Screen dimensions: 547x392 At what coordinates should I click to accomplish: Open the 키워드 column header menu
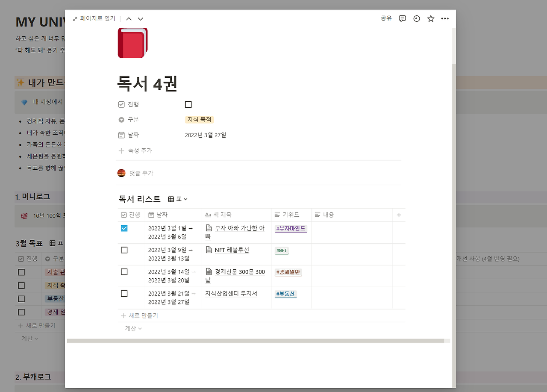(287, 215)
